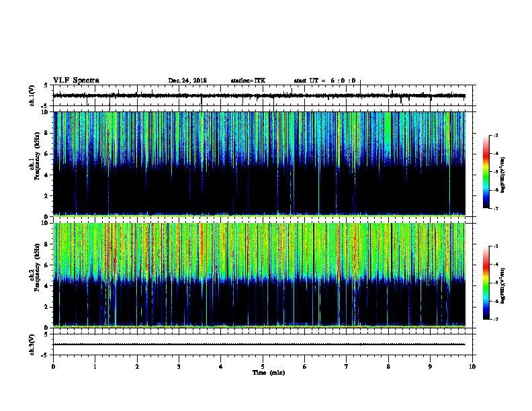
Task: Click the ch.1 color bar '-3' label
Action: pos(496,135)
